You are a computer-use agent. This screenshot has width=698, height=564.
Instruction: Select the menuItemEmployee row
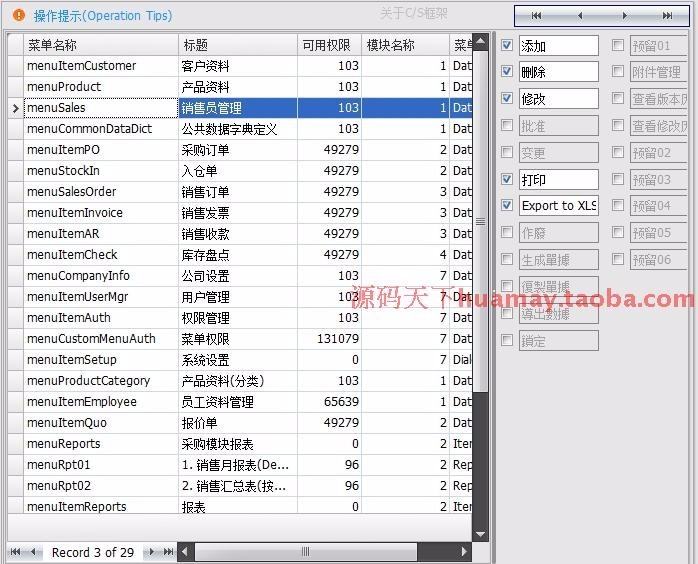click(240, 402)
